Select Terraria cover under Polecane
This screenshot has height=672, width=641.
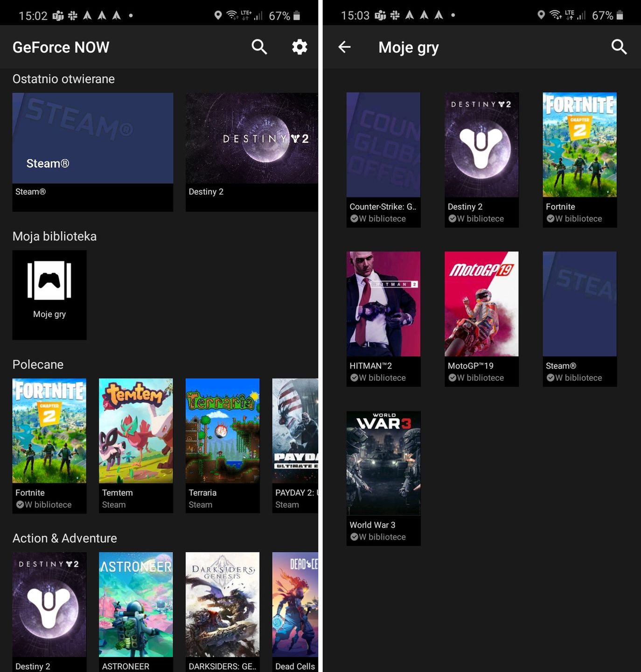pyautogui.click(x=223, y=431)
